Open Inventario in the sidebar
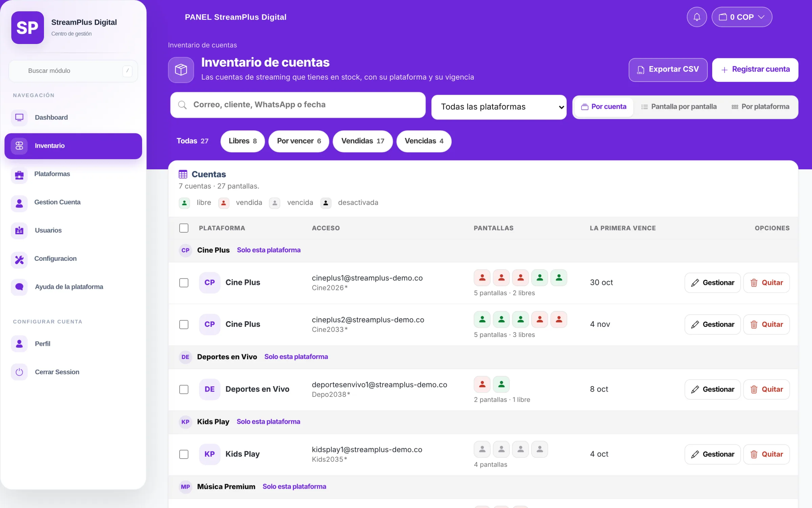812x508 pixels. pos(73,146)
